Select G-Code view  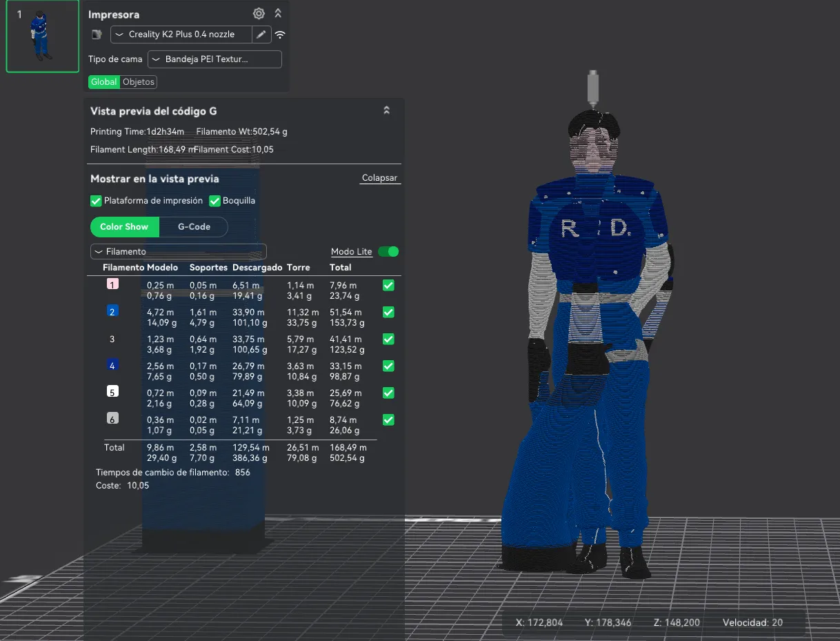pyautogui.click(x=194, y=226)
